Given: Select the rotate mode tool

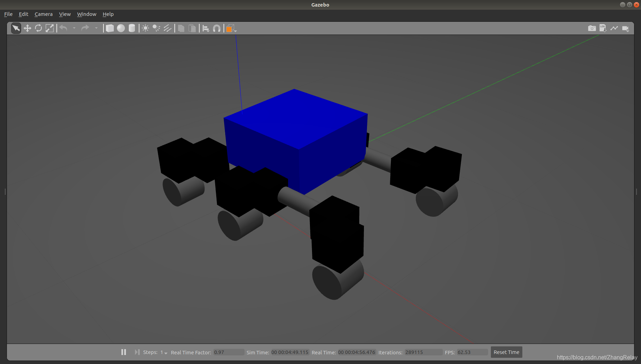Looking at the screenshot, I should [x=38, y=28].
